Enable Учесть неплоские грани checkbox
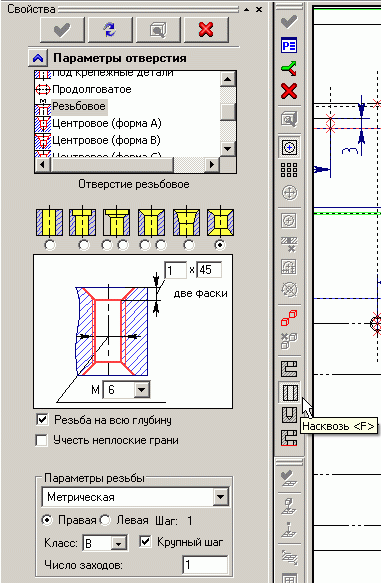 pyautogui.click(x=42, y=441)
